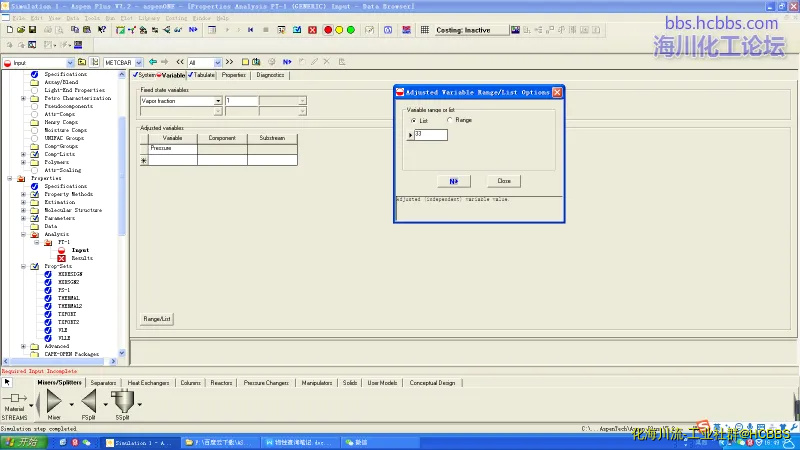The height and width of the screenshot is (450, 800).
Task: Click the Pressure cell in Adjusted variables
Action: click(x=172, y=148)
